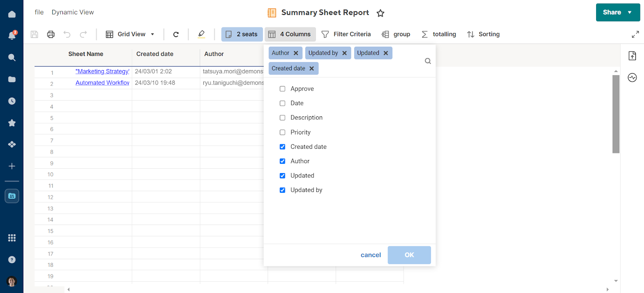This screenshot has height=293, width=644.
Task: Open the file menu
Action: (39, 12)
